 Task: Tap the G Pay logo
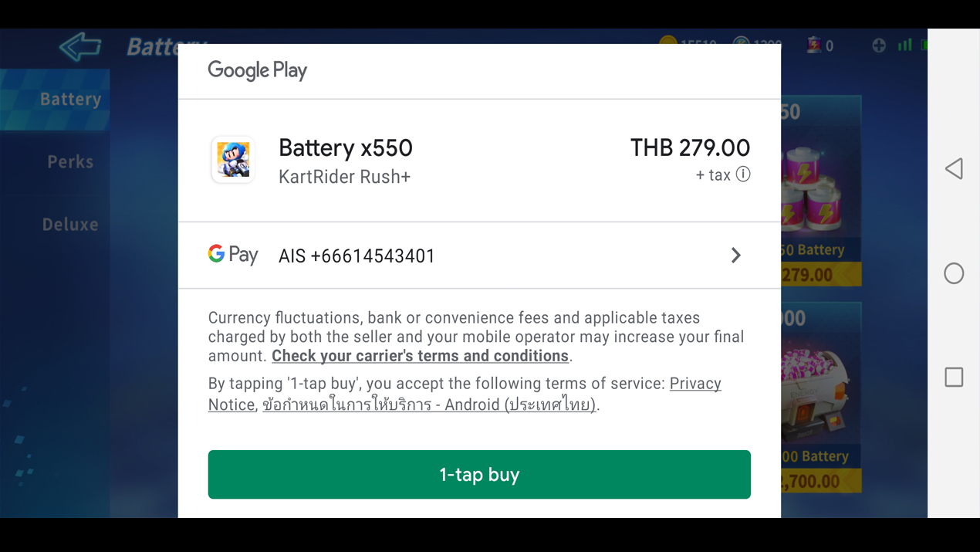(233, 255)
